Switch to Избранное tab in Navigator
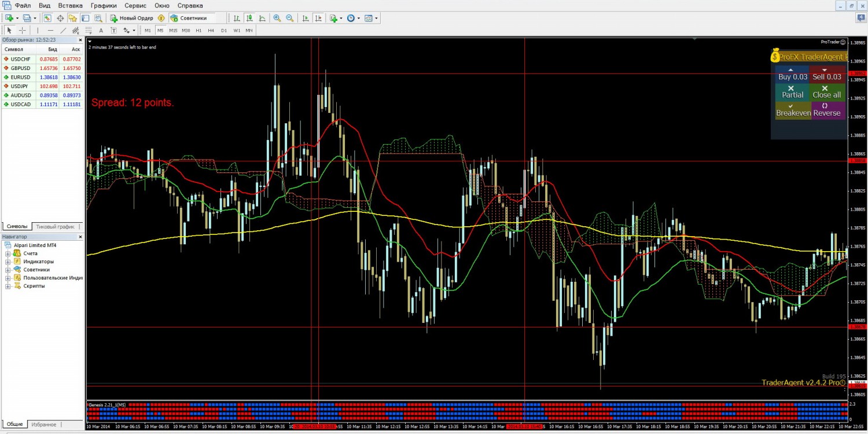This screenshot has height=434, width=868. pyautogui.click(x=44, y=424)
